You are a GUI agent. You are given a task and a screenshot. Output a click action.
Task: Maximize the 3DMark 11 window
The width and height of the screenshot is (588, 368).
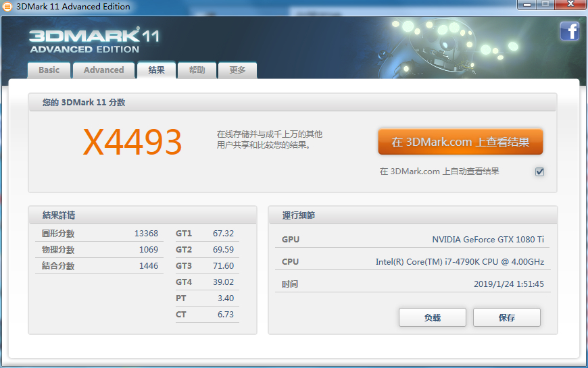tap(545, 5)
